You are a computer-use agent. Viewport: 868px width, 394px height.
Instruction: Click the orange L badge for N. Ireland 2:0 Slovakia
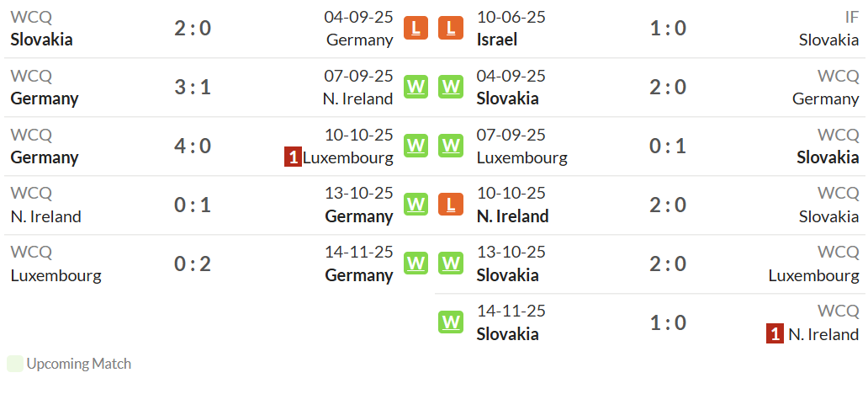[451, 205]
